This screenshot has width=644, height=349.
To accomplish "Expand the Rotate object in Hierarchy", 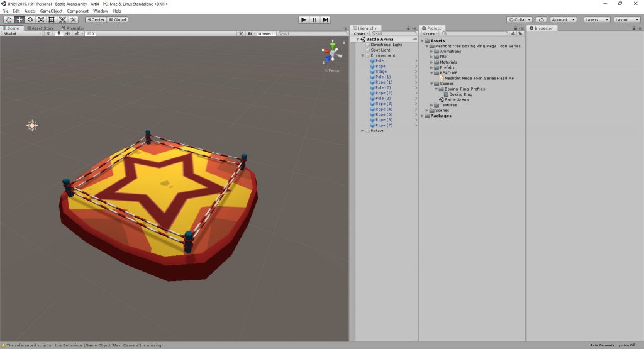I will 362,131.
